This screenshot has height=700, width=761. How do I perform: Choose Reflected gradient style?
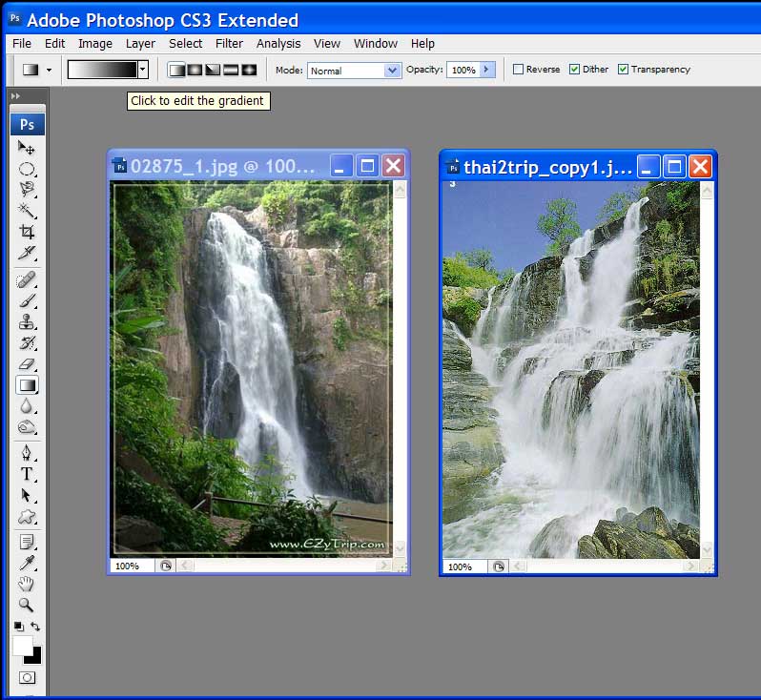click(x=231, y=70)
